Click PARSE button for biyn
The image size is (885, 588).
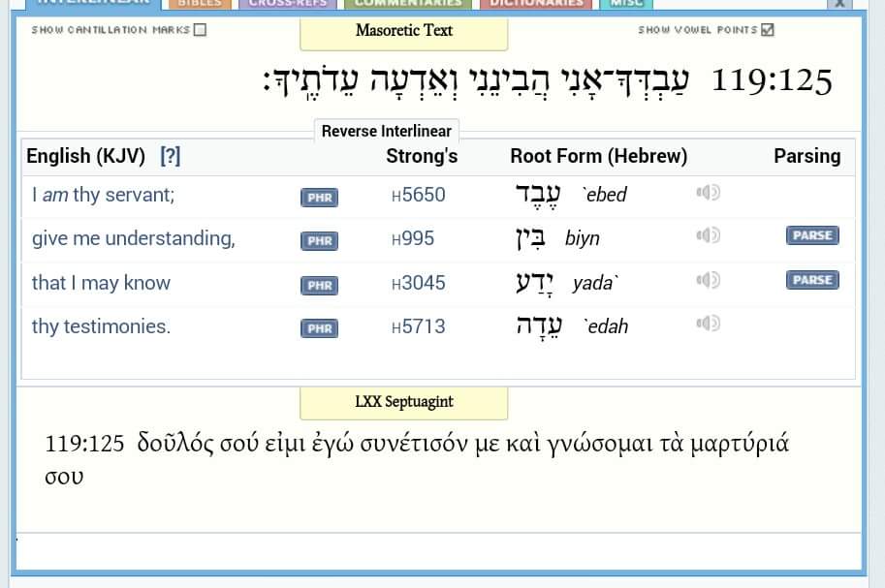click(x=812, y=235)
